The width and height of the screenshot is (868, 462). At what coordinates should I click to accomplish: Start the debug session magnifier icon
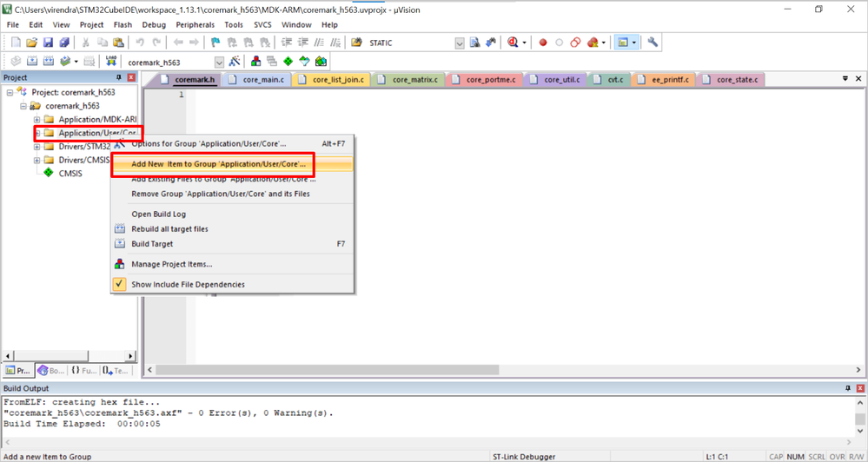coord(513,43)
